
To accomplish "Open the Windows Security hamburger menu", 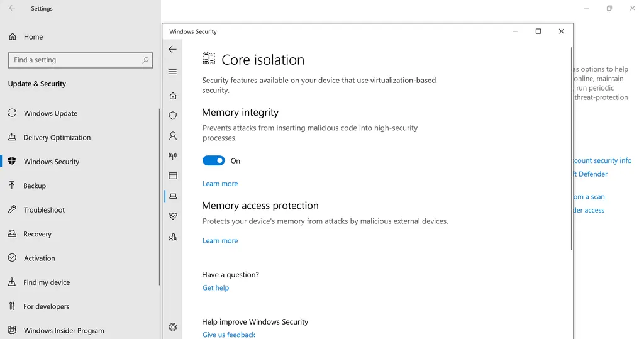I will pos(172,72).
